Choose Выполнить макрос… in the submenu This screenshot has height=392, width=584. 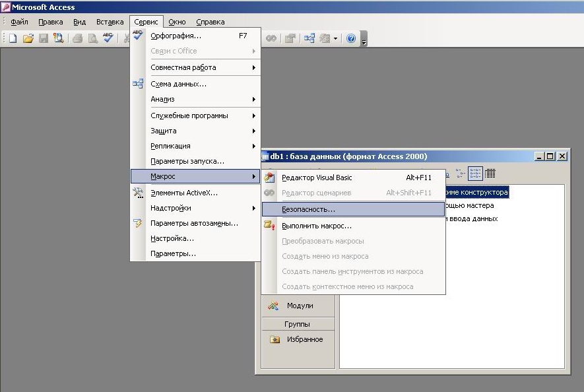coord(353,226)
